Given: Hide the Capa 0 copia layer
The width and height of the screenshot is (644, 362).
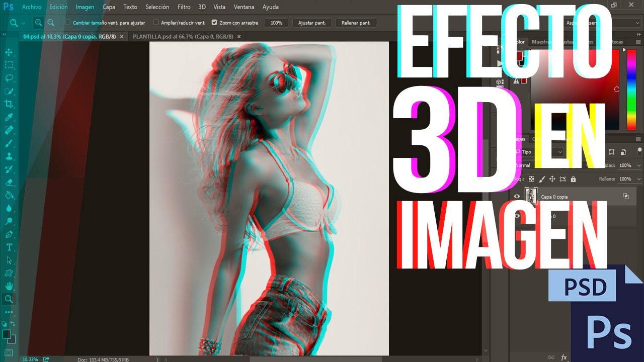Looking at the screenshot, I should click(x=517, y=197).
